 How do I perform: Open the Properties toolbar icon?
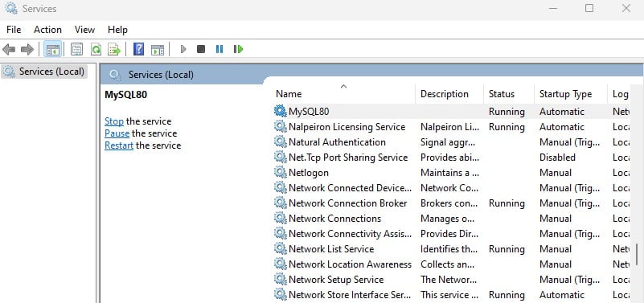tap(76, 50)
